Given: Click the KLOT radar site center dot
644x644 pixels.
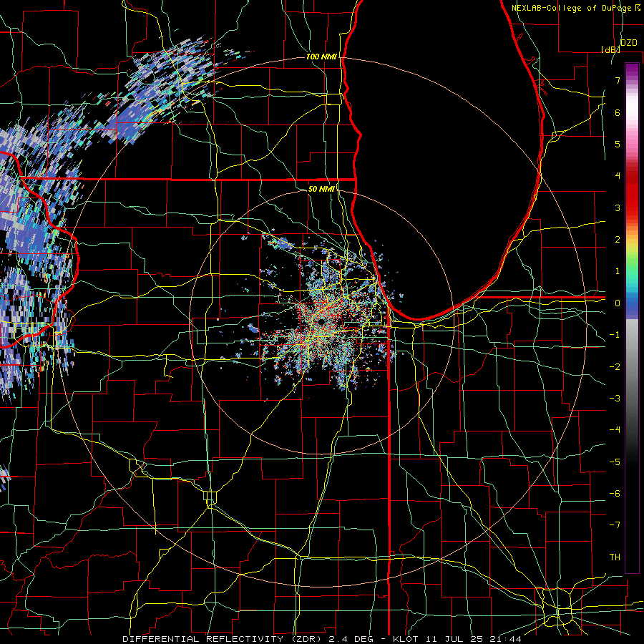Looking at the screenshot, I should point(321,322).
